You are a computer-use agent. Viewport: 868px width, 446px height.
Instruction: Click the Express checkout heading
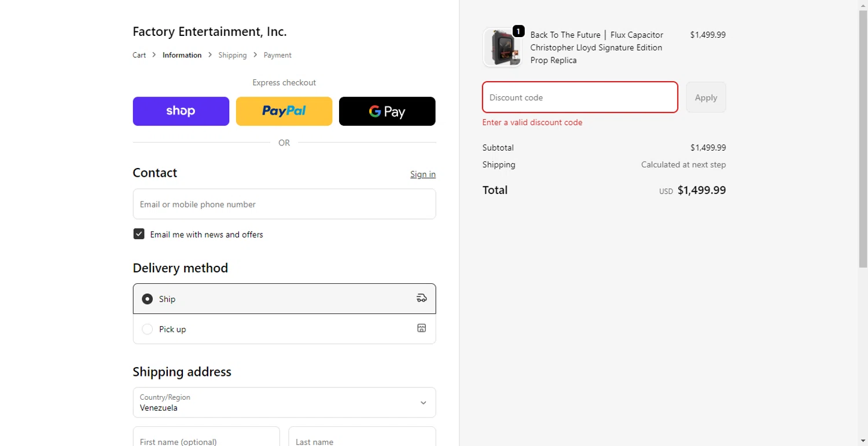tap(284, 82)
